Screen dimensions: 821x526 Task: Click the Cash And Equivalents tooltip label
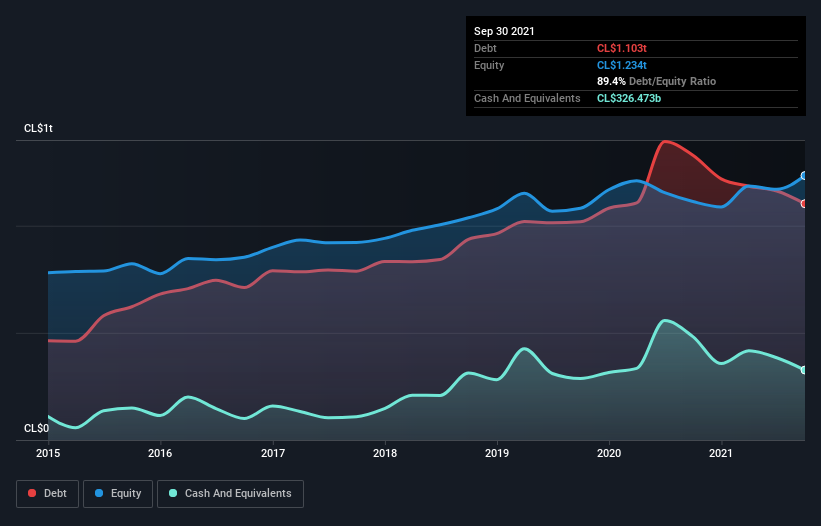[527, 98]
